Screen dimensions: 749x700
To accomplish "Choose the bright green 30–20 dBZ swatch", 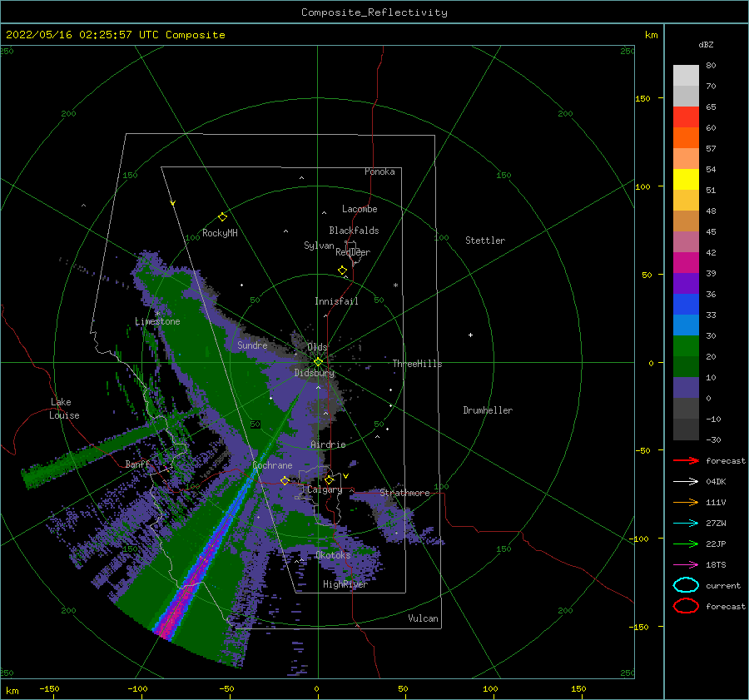I will point(686,346).
